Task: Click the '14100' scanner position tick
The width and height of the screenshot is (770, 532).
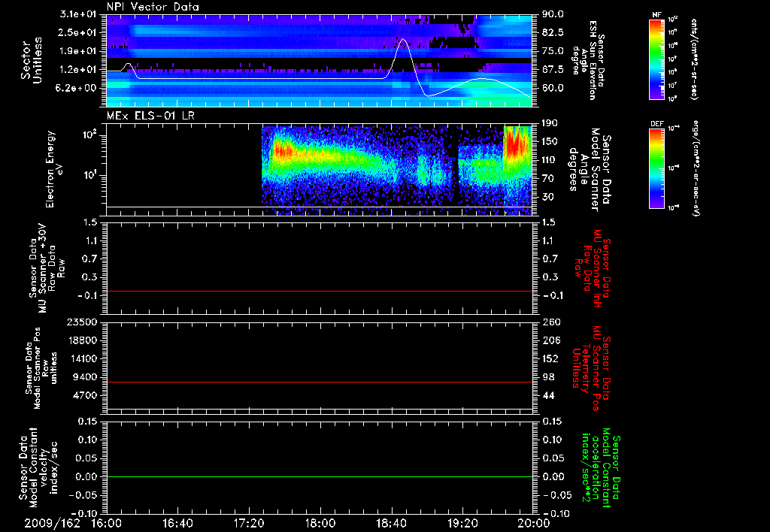Action: [x=83, y=358]
